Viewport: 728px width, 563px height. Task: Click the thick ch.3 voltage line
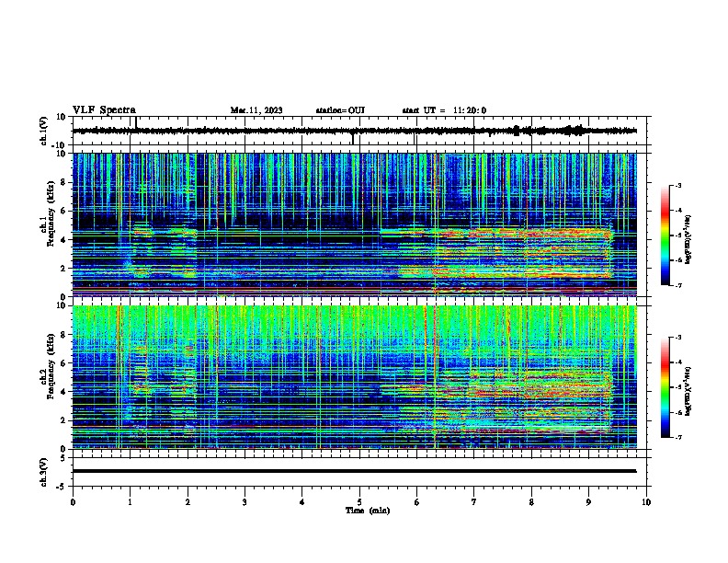coord(355,471)
